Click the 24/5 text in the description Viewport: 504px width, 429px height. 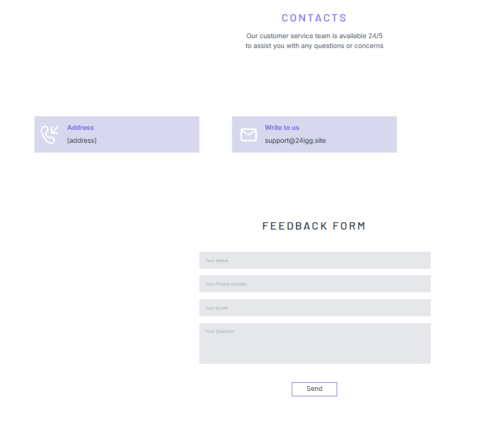375,36
